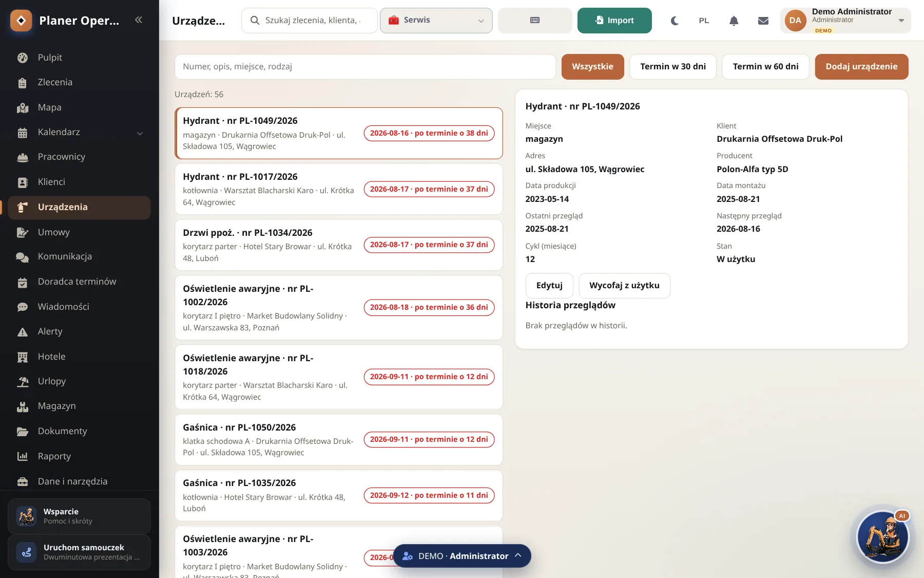Click Wycofaj z użytku button
Image resolution: width=924 pixels, height=578 pixels.
point(624,286)
